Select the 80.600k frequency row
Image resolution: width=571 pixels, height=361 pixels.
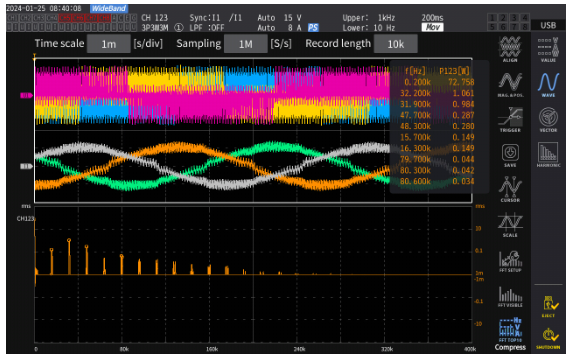(x=437, y=181)
